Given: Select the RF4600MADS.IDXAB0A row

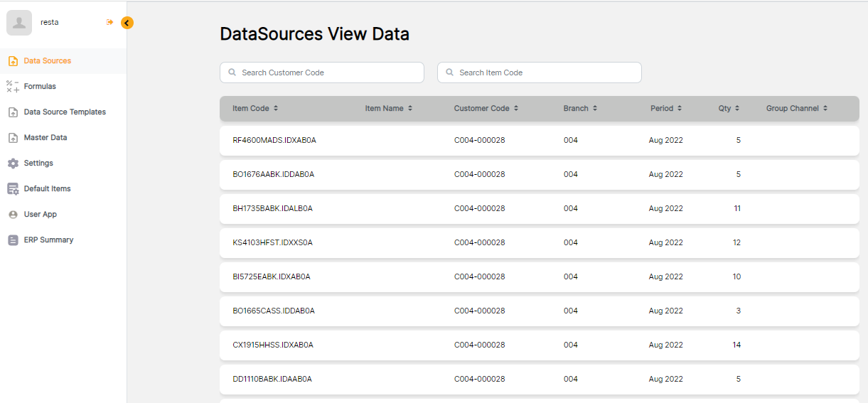Looking at the screenshot, I should pyautogui.click(x=274, y=141).
